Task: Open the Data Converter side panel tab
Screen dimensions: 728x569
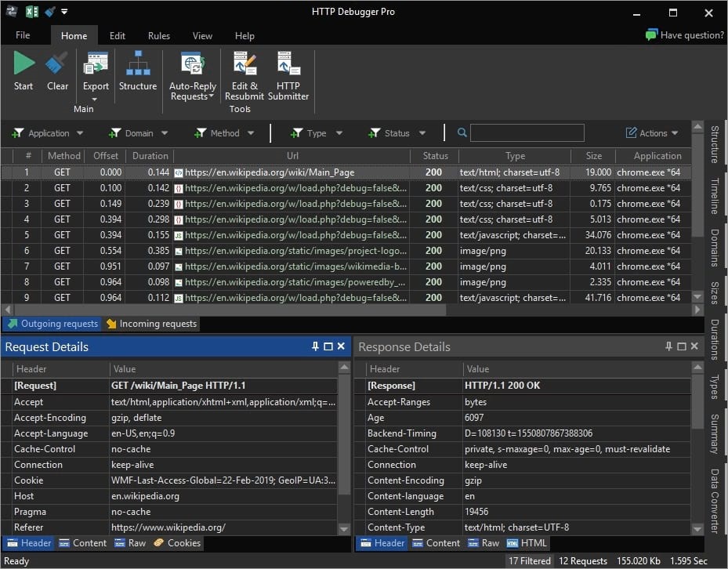Action: tap(715, 501)
